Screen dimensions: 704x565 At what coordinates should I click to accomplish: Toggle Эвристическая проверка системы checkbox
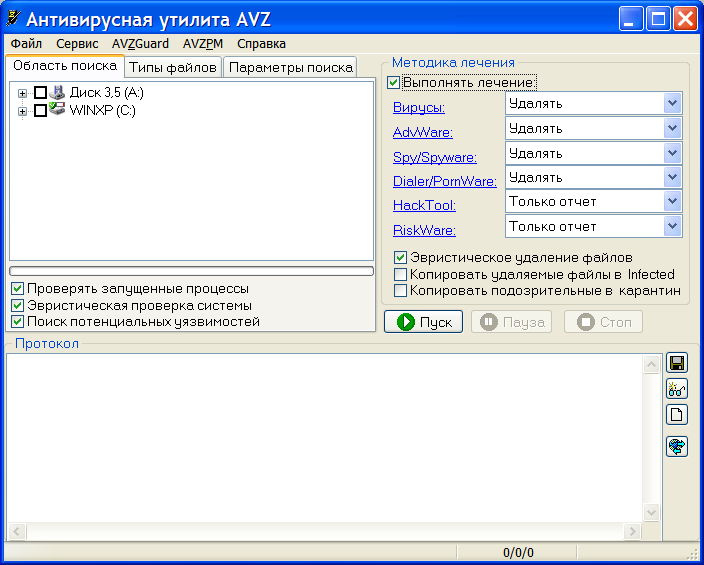18,305
